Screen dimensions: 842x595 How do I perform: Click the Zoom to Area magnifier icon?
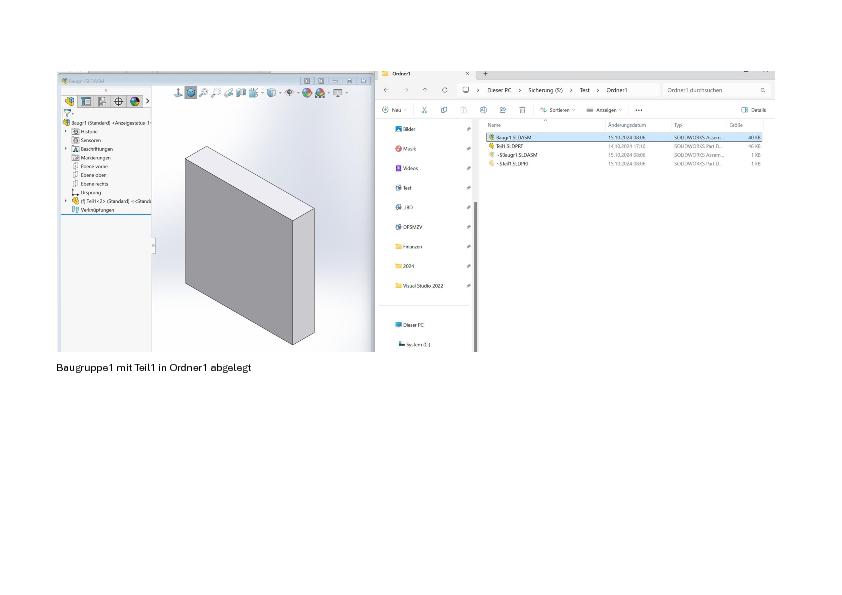point(204,93)
